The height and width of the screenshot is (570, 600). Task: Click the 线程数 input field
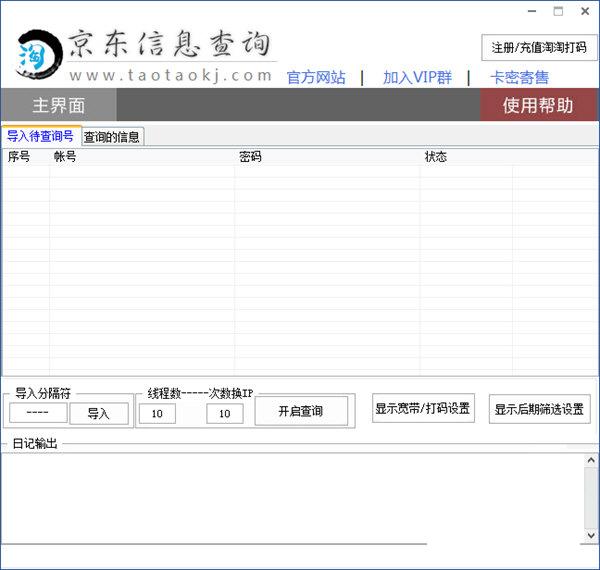click(157, 413)
